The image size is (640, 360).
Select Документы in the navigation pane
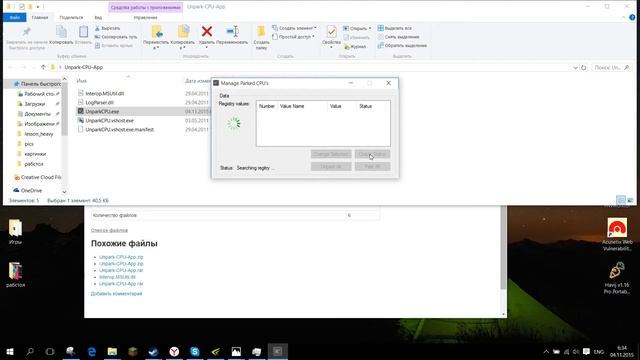coord(37,114)
